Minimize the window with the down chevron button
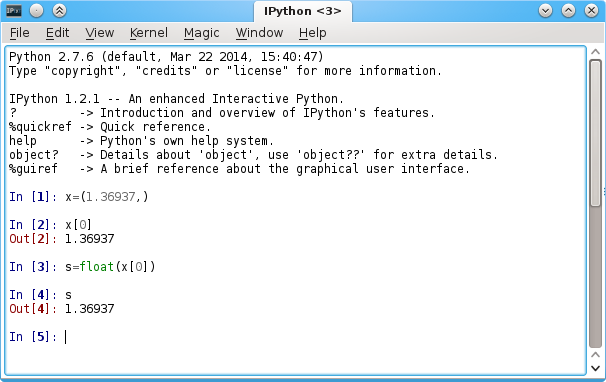The height and width of the screenshot is (382, 606). (545, 11)
